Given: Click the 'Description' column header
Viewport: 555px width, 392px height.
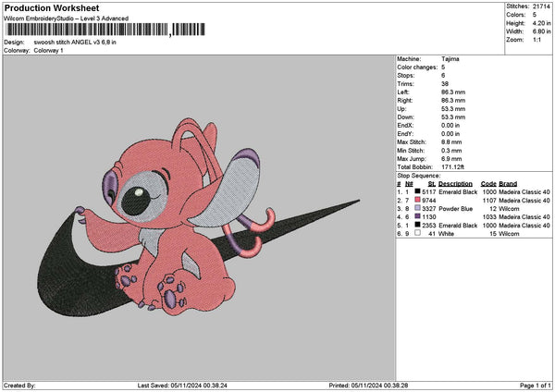Looking at the screenshot, I should [455, 184].
